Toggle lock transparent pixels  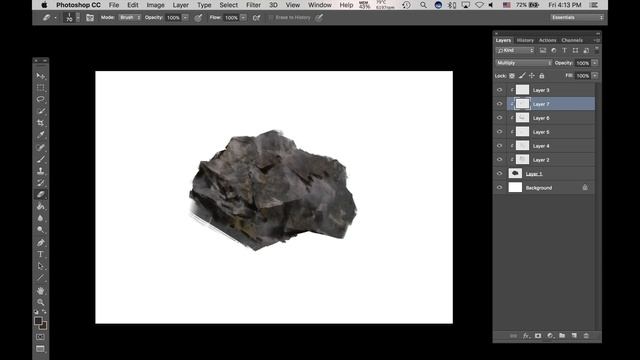pyautogui.click(x=512, y=76)
